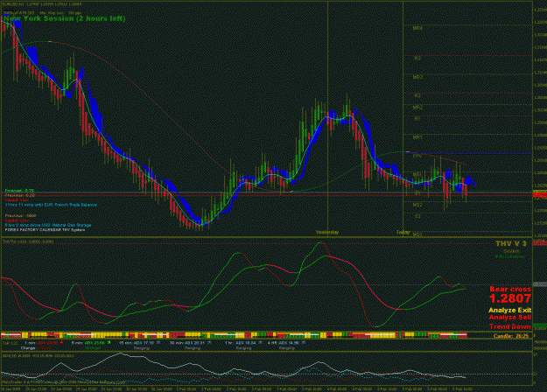The image size is (547, 392).
Task: Click the FOREX FACTORY CALENDAR THV System label
Action: click(x=45, y=230)
